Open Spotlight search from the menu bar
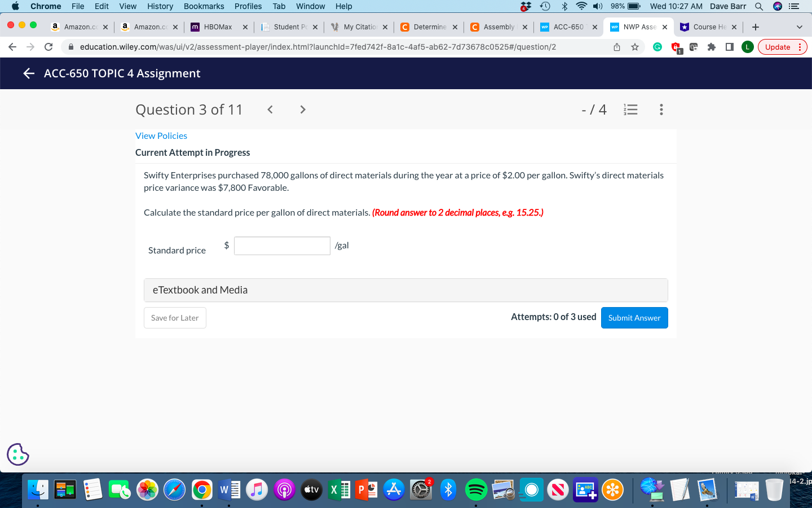The image size is (812, 508). click(x=759, y=7)
